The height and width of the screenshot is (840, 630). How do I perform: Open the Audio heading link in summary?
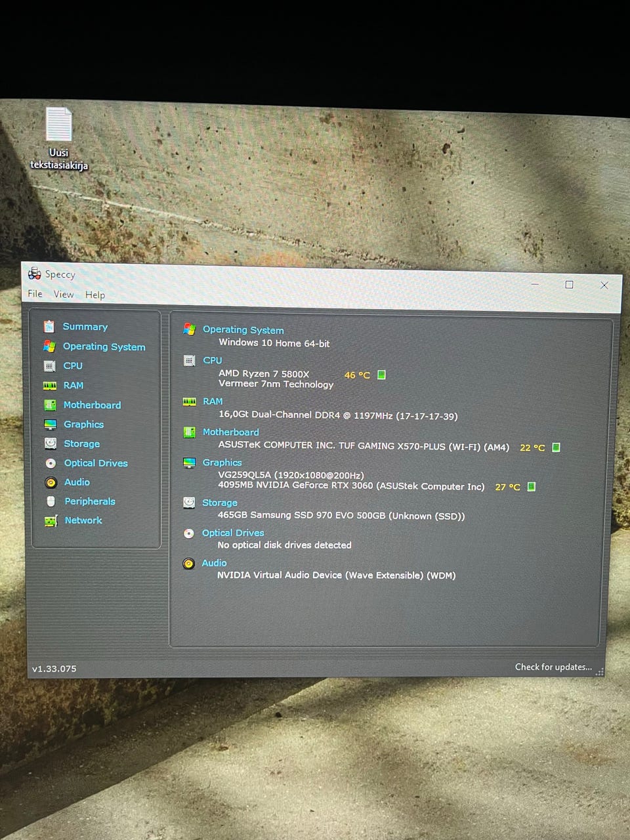pyautogui.click(x=215, y=562)
